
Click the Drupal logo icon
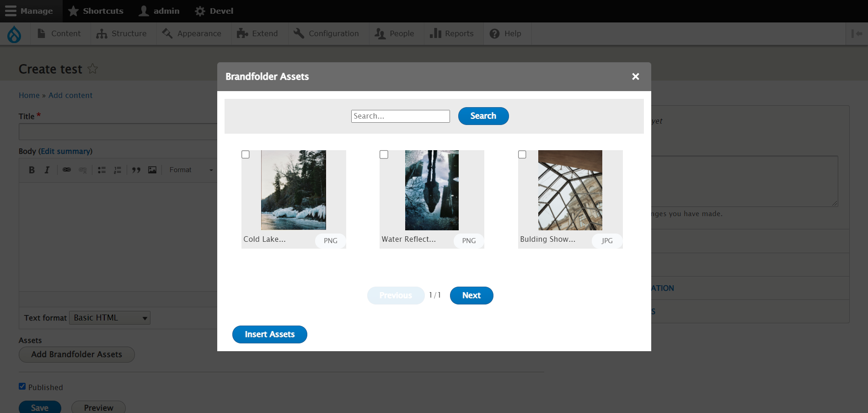[14, 33]
